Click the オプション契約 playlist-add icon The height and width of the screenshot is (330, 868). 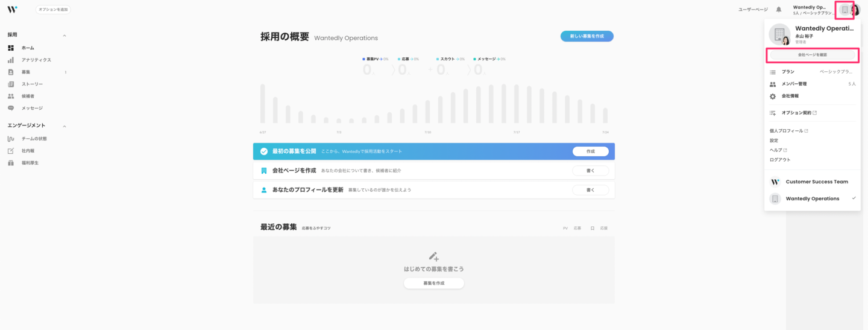(x=773, y=113)
